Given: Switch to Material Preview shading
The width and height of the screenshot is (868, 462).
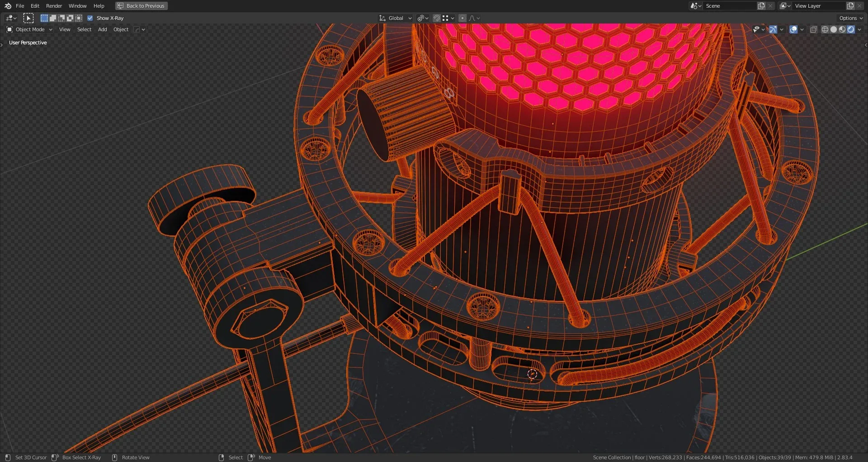Looking at the screenshot, I should (x=842, y=29).
